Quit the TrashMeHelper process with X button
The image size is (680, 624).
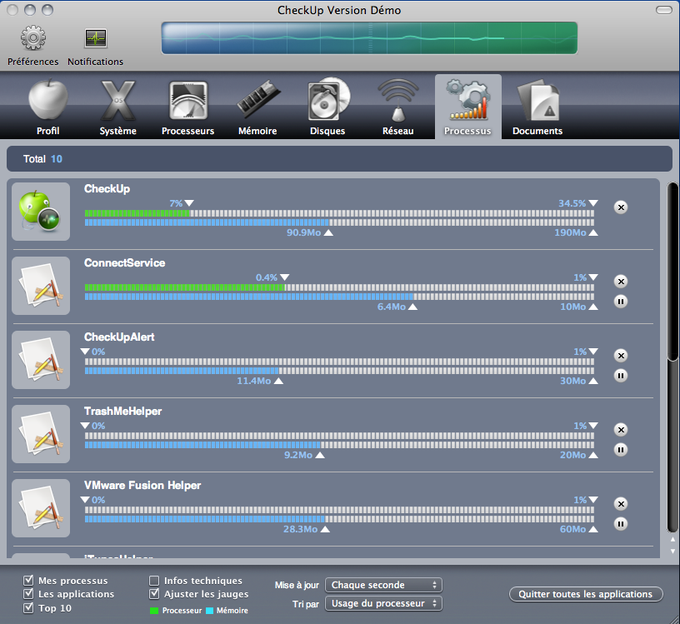[621, 430]
